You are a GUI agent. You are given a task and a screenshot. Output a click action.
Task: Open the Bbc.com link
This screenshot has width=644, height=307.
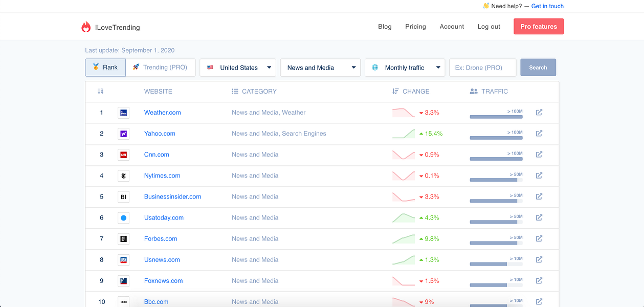[x=156, y=301]
